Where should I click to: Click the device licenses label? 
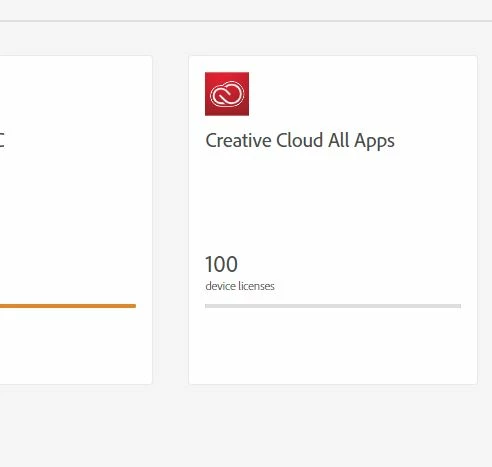(x=240, y=286)
